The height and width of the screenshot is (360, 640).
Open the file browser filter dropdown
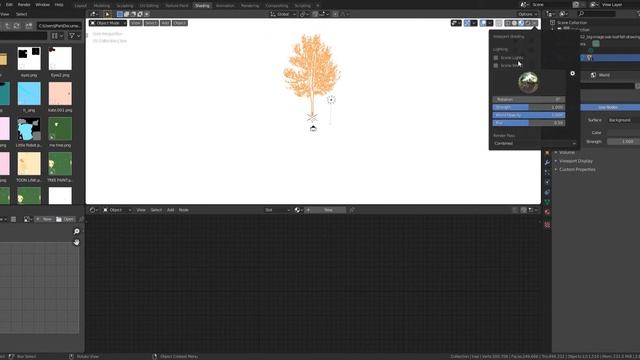click(x=75, y=36)
